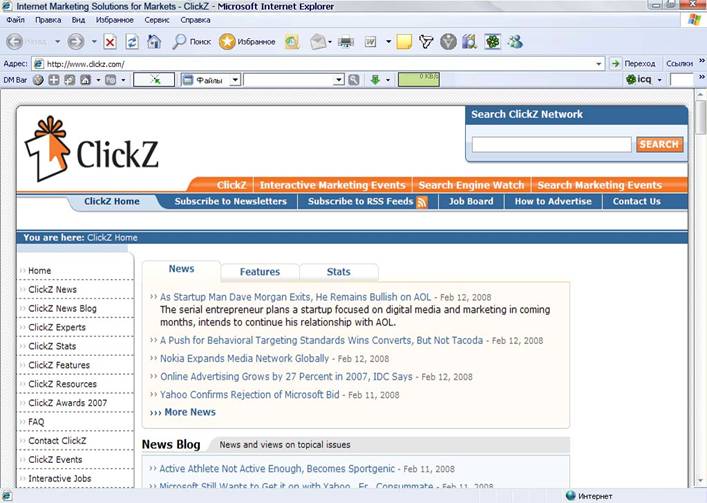Open the Файлы dropdown in DM Bar
The width and height of the screenshot is (707, 503).
235,80
